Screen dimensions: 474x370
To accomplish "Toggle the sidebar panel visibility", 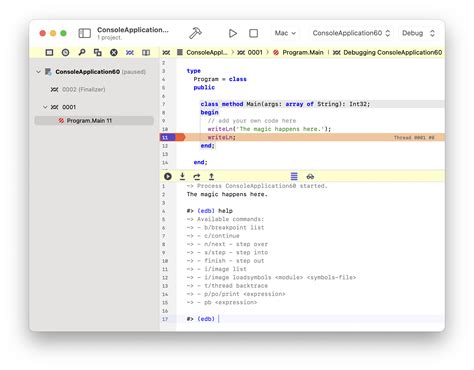I will click(x=85, y=33).
